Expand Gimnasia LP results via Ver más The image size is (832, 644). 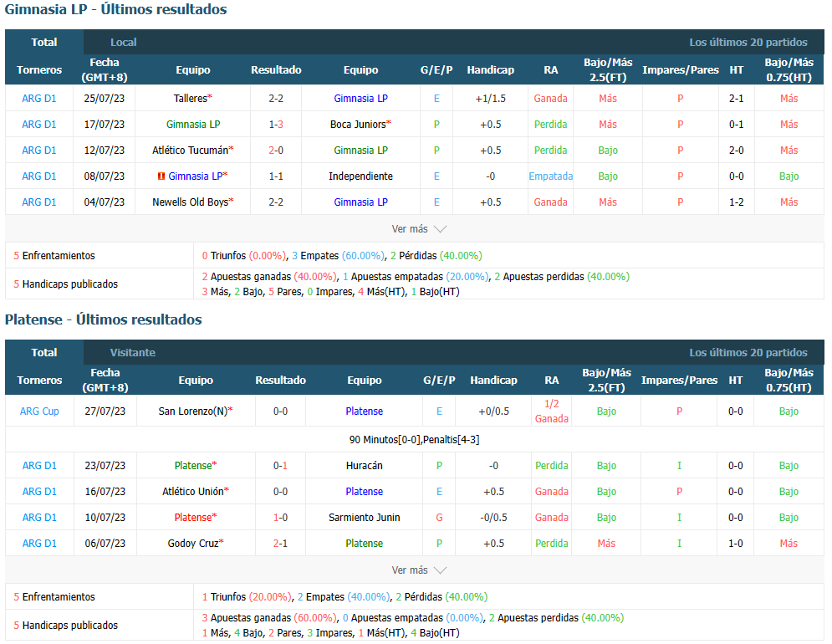pos(419,229)
